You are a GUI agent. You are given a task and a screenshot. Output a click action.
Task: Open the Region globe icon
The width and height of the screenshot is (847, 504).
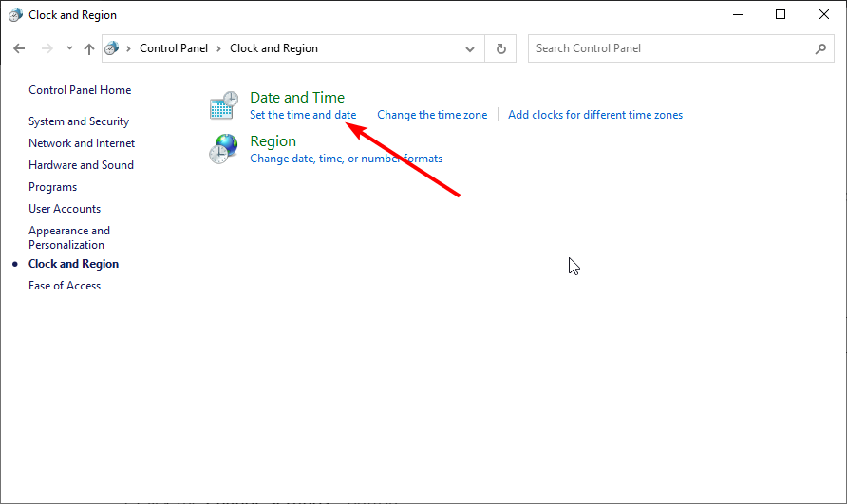224,149
